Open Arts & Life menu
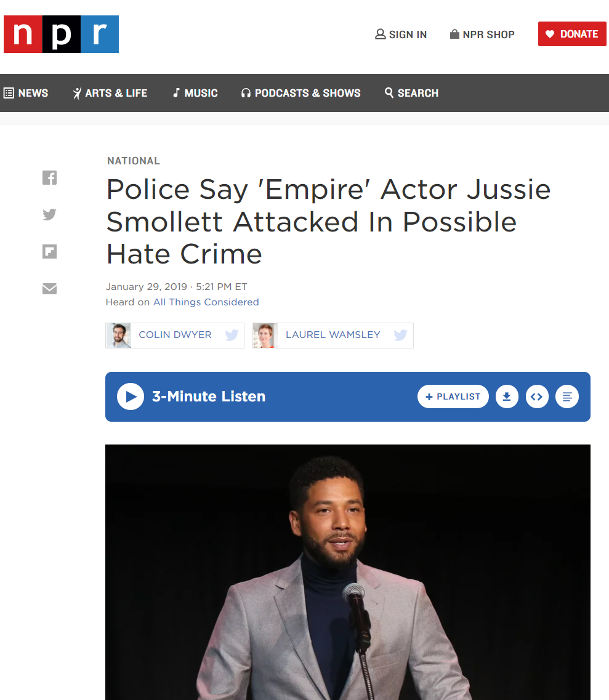This screenshot has width=609, height=700. pyautogui.click(x=110, y=93)
